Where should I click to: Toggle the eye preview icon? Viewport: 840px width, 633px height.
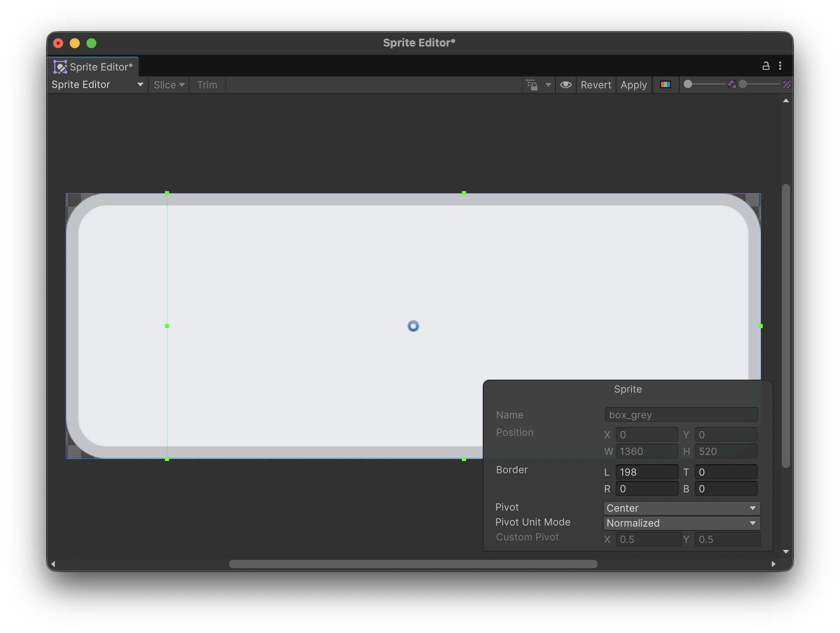[x=565, y=85]
